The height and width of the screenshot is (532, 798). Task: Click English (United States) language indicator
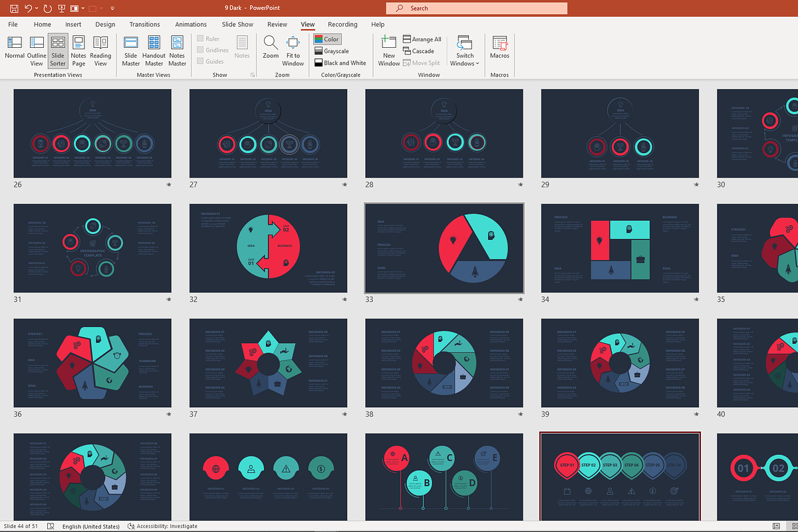(91, 526)
